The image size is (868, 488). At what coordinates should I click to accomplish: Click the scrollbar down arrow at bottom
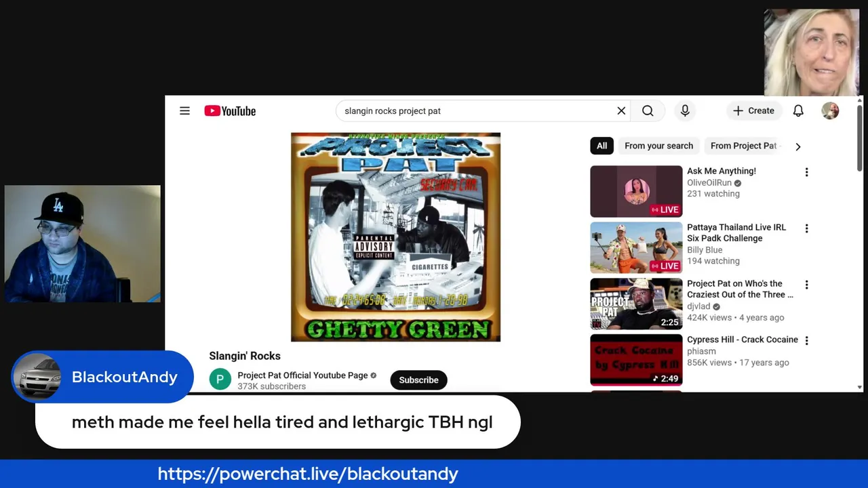(859, 387)
